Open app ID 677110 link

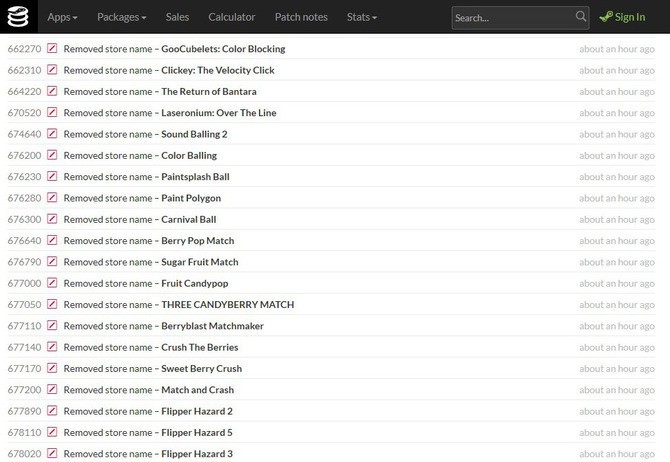pos(24,326)
